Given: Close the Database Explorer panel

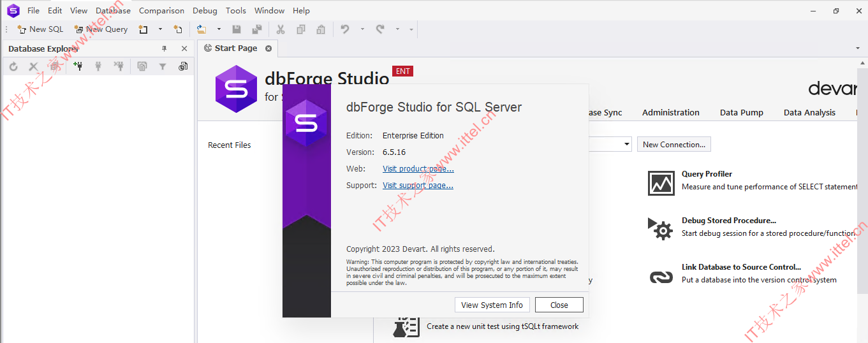Looking at the screenshot, I should click(184, 48).
